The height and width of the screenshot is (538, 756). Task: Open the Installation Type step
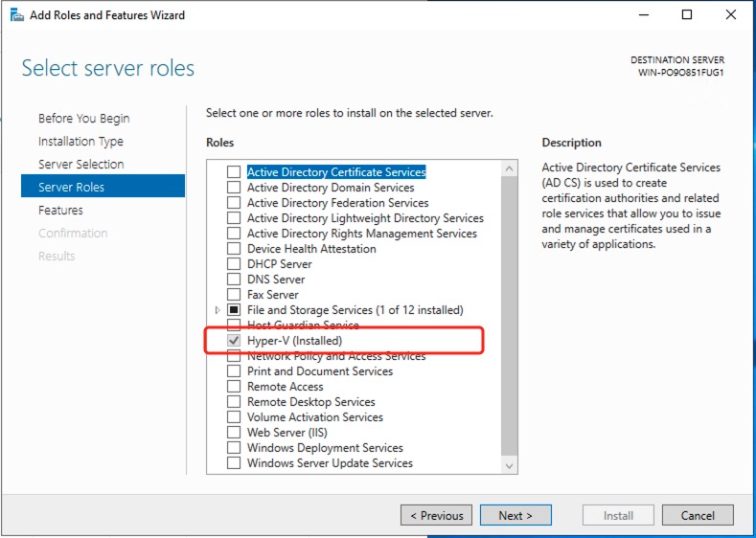pos(81,142)
